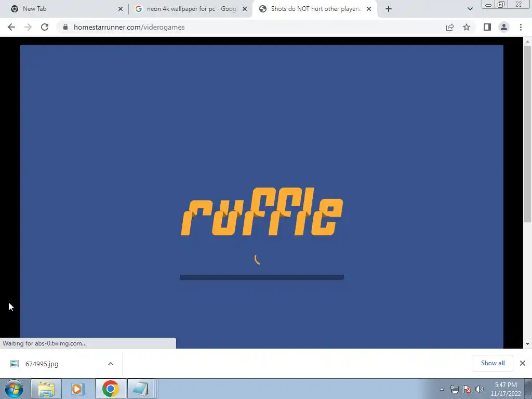Click the scrollbar down arrow
Image resolution: width=532 pixels, height=399 pixels.
coord(527,344)
